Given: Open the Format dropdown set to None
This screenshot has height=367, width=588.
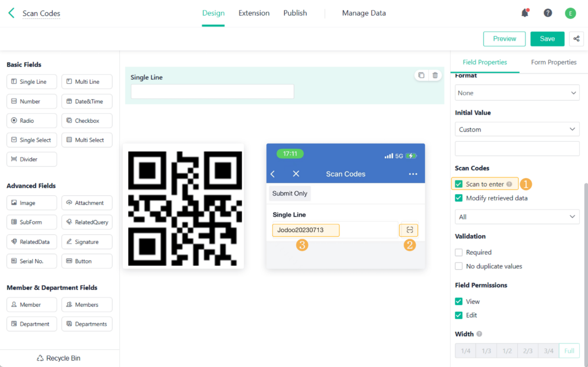Looking at the screenshot, I should point(516,92).
